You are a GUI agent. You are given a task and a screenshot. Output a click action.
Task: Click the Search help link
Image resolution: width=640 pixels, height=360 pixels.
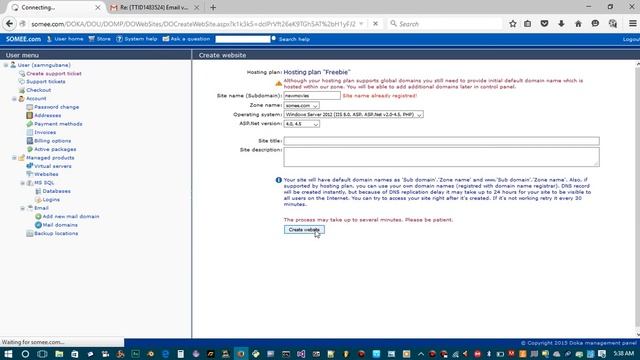(294, 39)
